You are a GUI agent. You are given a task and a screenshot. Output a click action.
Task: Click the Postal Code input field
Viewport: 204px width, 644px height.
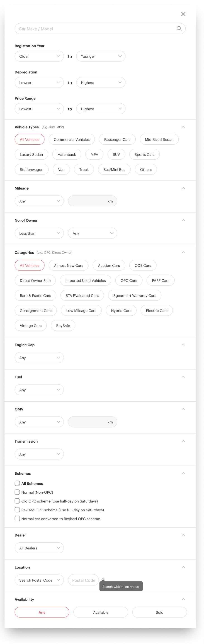tap(83, 580)
